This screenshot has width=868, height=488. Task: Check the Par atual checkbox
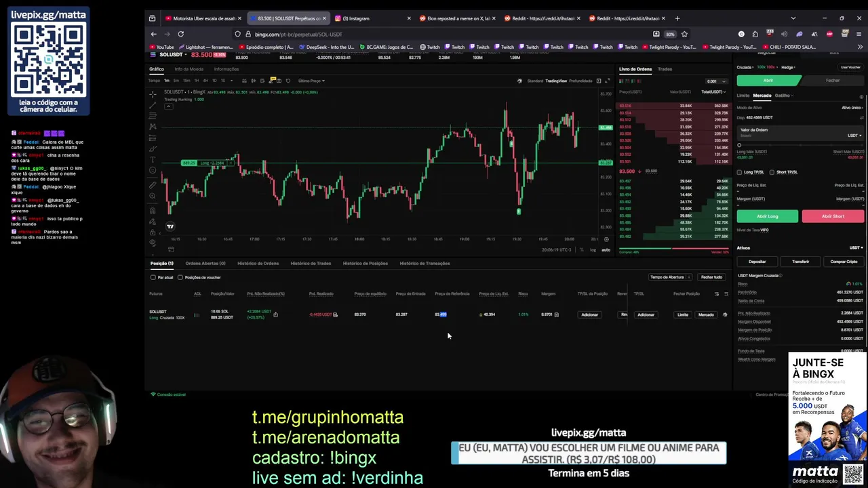click(x=153, y=277)
